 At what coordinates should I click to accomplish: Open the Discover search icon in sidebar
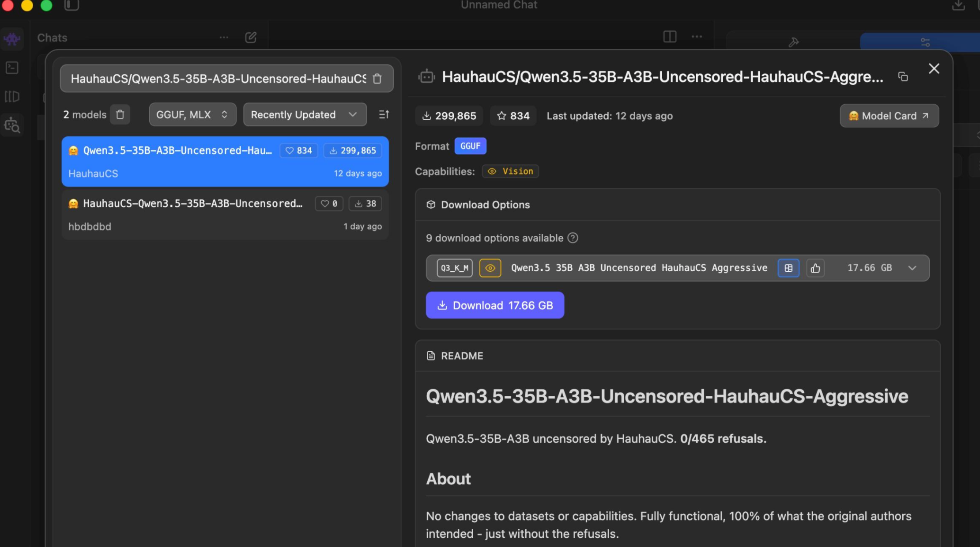pos(12,126)
